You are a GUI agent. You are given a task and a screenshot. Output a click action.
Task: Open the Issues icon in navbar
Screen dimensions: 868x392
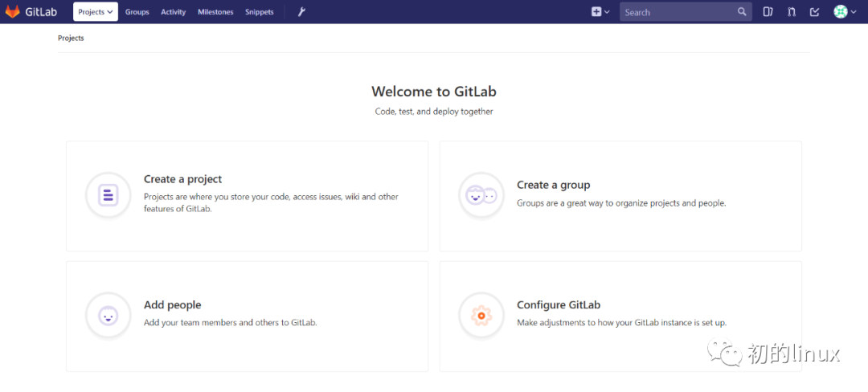[x=768, y=11]
